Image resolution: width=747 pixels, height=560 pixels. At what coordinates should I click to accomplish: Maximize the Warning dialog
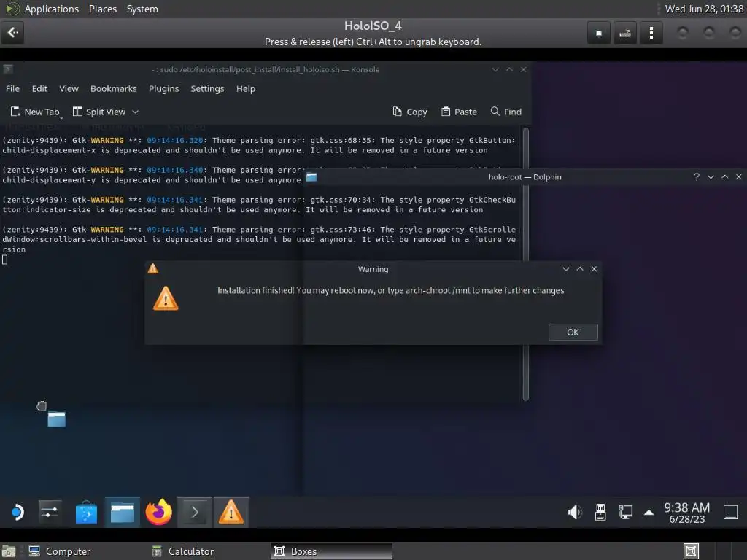click(x=580, y=269)
